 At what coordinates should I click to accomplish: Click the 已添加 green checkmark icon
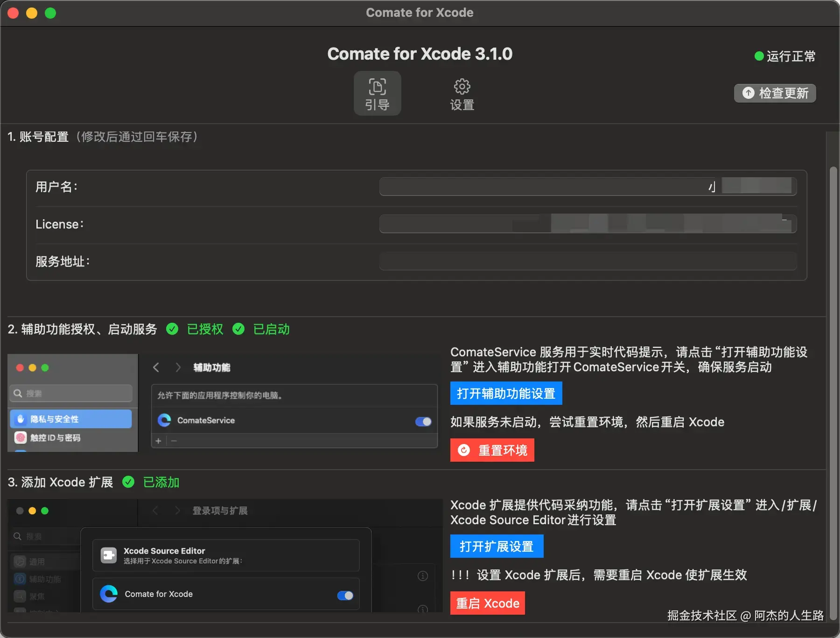coord(128,482)
